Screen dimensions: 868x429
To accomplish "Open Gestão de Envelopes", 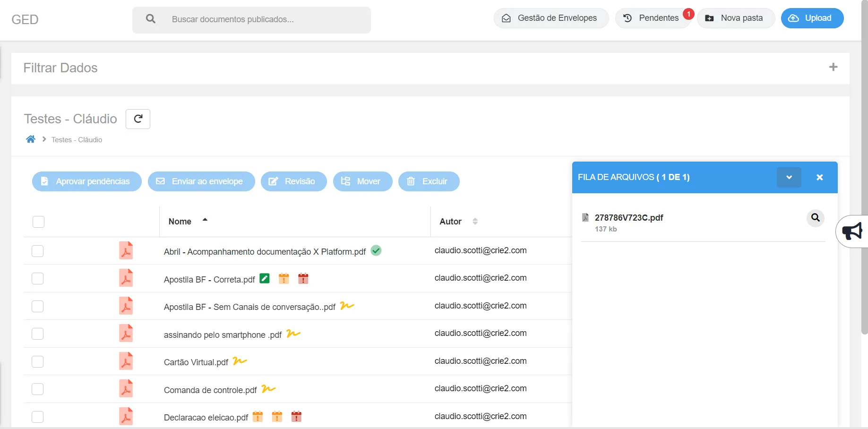I will tap(551, 18).
